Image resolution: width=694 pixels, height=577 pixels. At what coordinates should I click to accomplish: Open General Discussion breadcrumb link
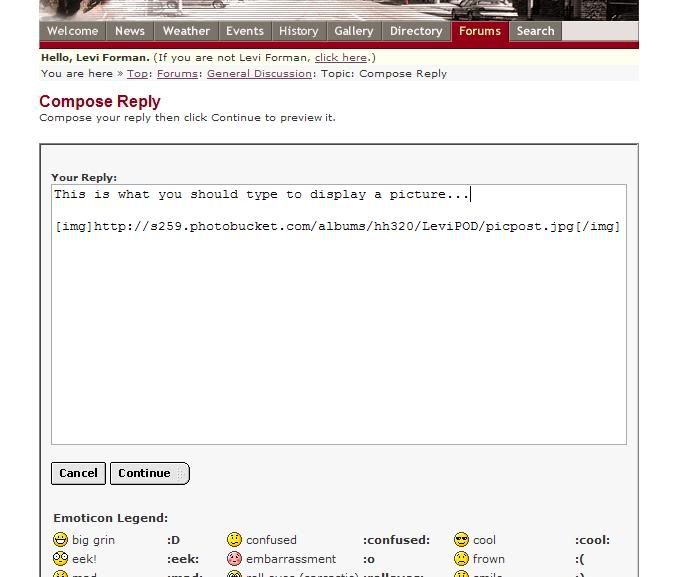pos(259,73)
